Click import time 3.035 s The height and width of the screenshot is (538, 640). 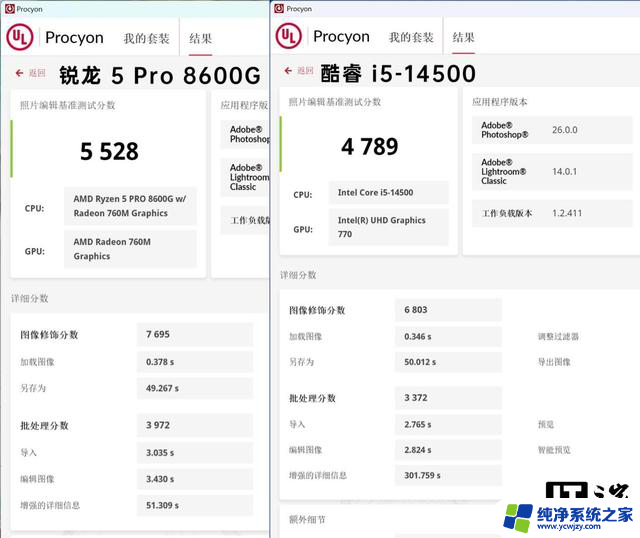pyautogui.click(x=195, y=453)
